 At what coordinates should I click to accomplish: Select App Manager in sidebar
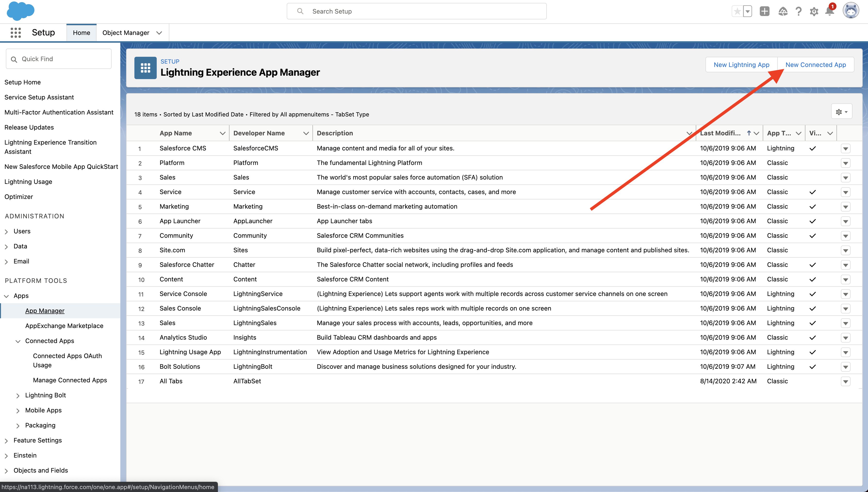pos(45,311)
